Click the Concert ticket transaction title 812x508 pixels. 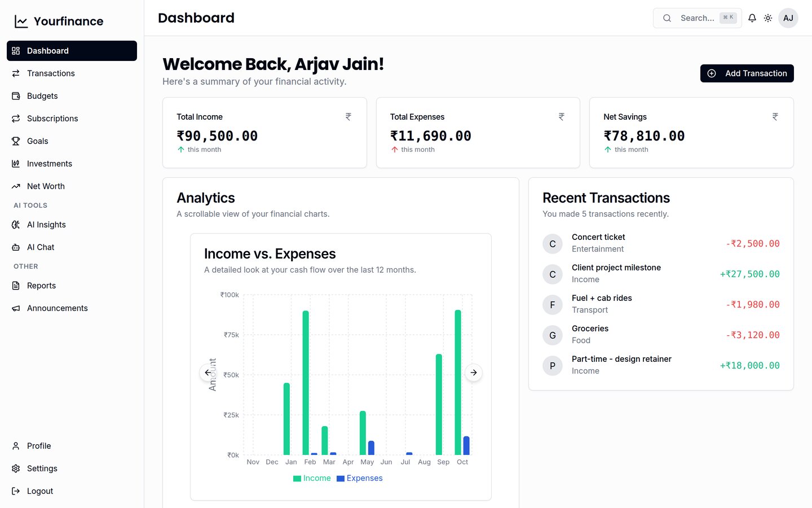pyautogui.click(x=598, y=237)
